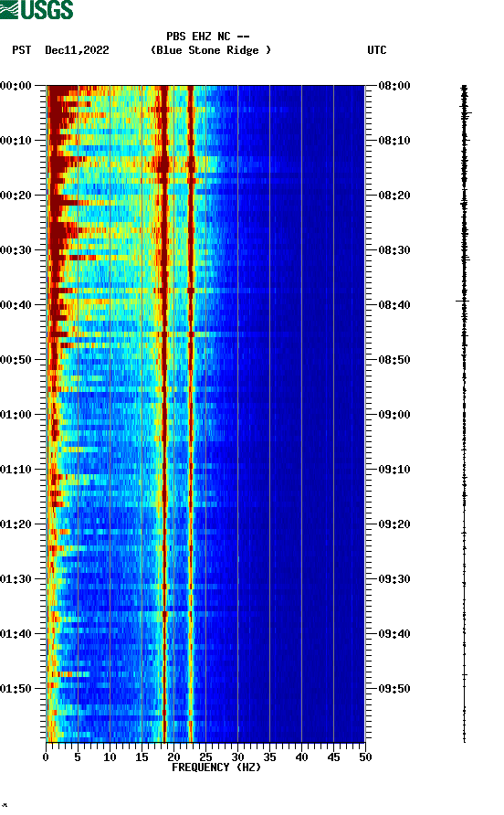Screen dimensions: 504x815
Task: Click the 'PST' timezone label
Action: (x=22, y=50)
